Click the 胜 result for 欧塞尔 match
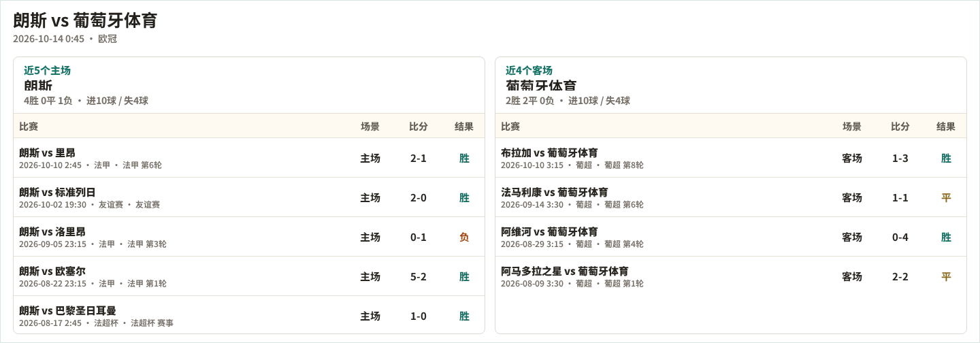The height and width of the screenshot is (343, 980). [464, 276]
